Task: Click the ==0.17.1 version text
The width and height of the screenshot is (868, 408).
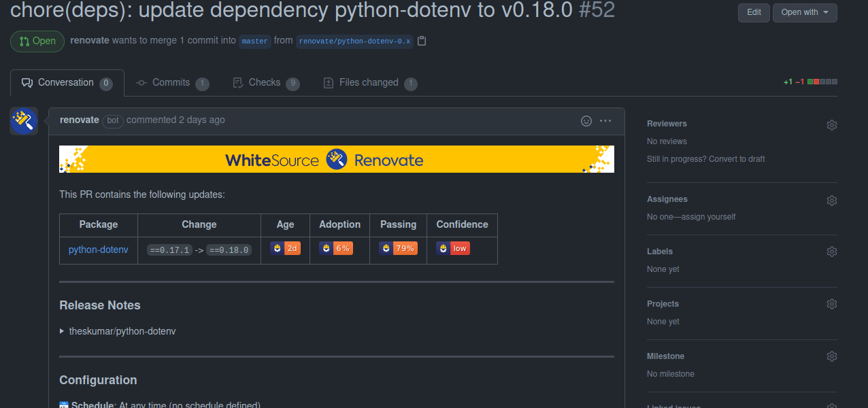Action: click(170, 250)
